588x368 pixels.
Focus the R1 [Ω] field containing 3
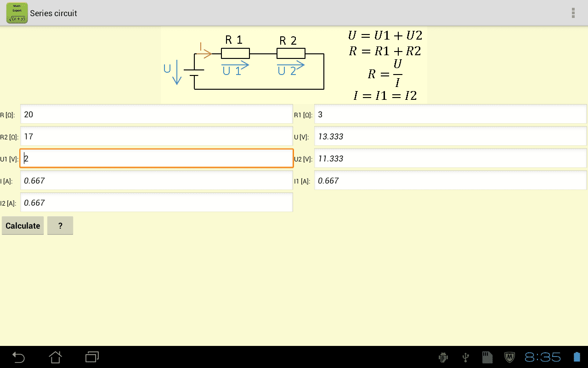tap(451, 114)
